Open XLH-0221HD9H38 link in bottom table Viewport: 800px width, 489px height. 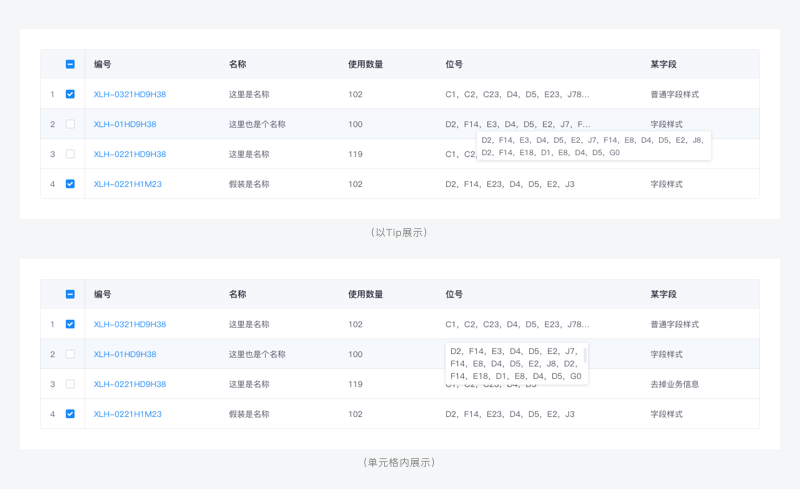click(130, 384)
